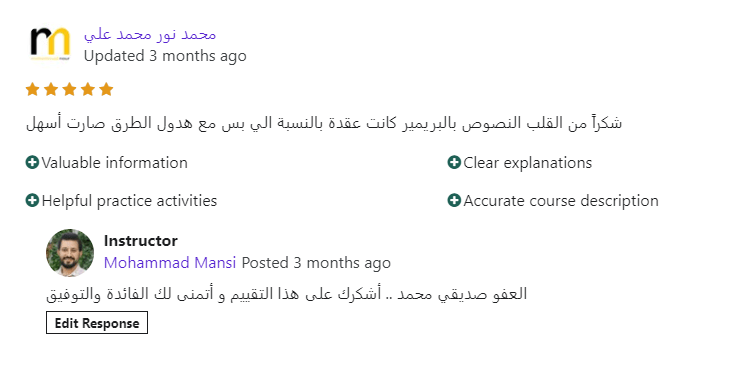
Task: Click the Clear explanations label
Action: (527, 163)
